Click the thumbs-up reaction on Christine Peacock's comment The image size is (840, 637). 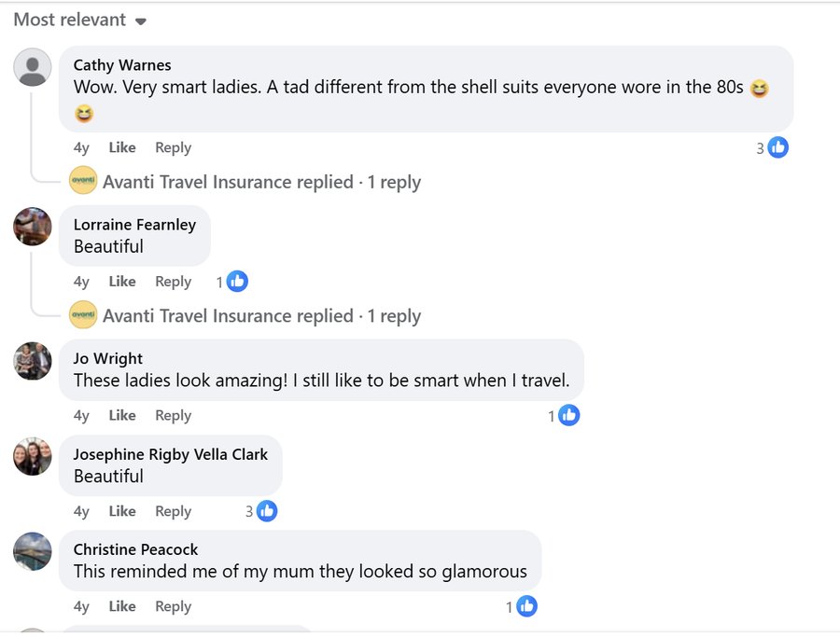coord(526,606)
